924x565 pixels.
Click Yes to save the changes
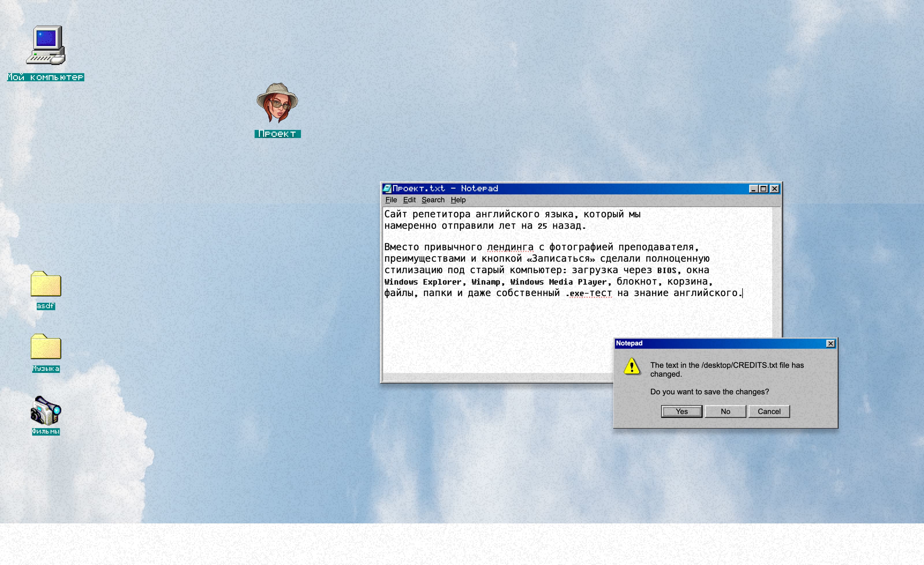tap(681, 411)
